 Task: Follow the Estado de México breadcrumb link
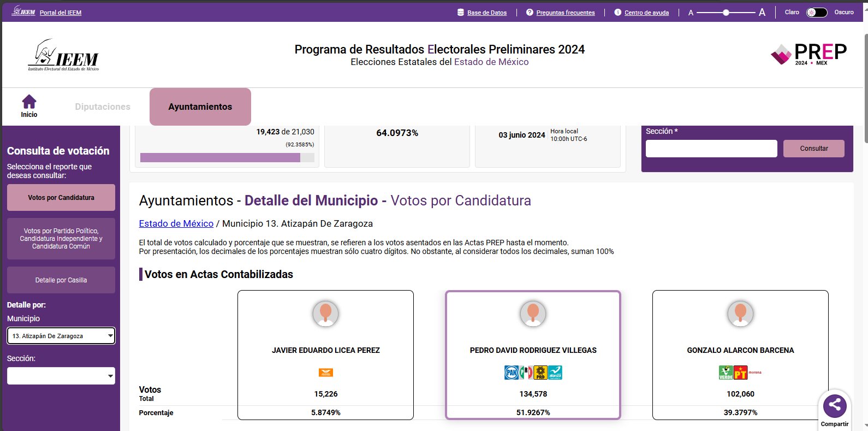click(x=176, y=223)
